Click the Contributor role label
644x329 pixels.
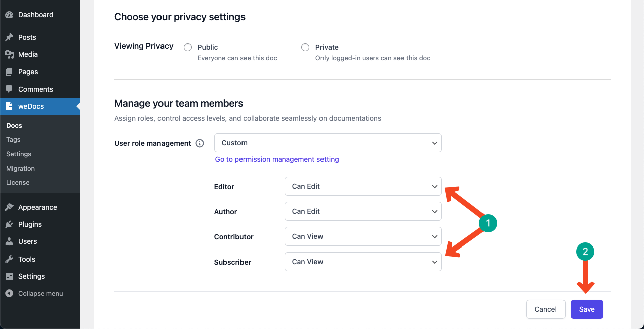point(234,237)
